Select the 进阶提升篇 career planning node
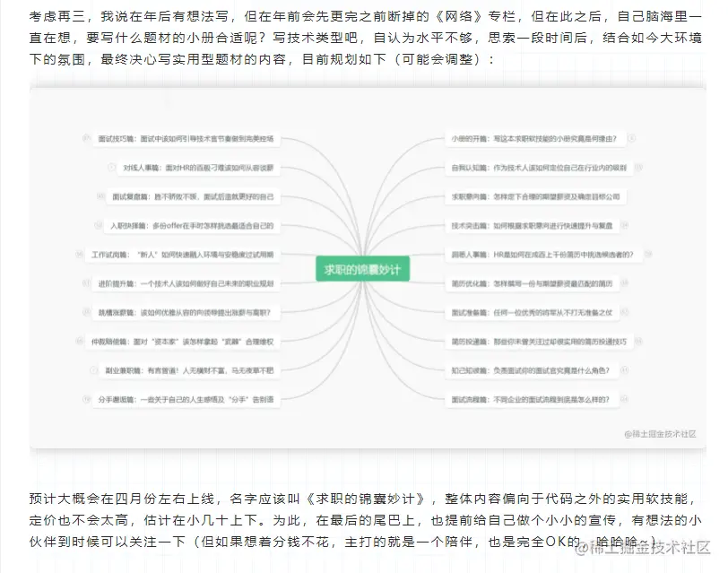The image size is (728, 573). 186,283
